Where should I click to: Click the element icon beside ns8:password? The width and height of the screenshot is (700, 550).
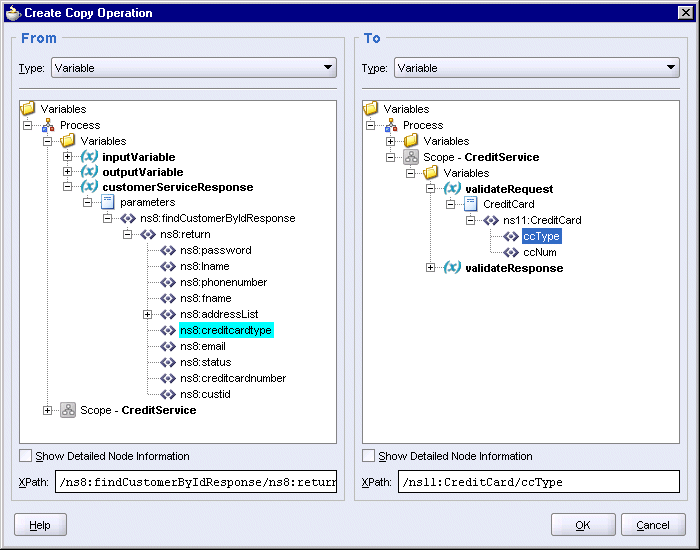(x=168, y=250)
